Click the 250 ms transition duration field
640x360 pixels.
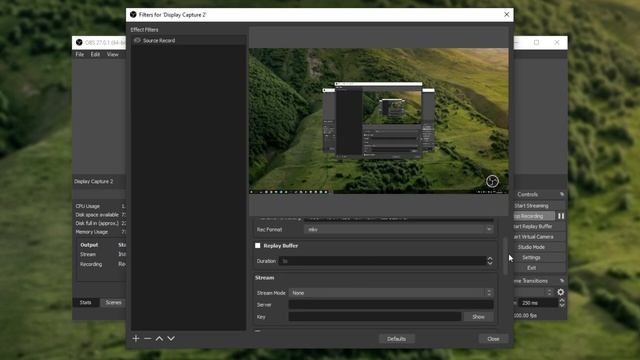tap(538, 302)
